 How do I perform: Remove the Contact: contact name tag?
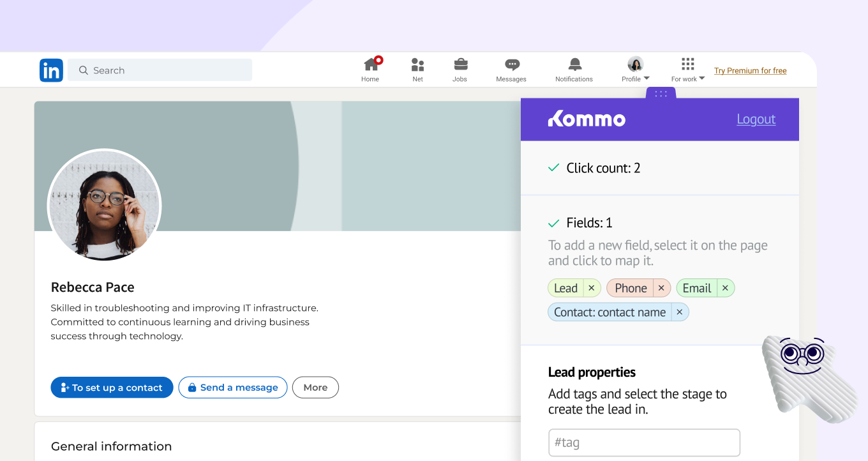(x=680, y=312)
